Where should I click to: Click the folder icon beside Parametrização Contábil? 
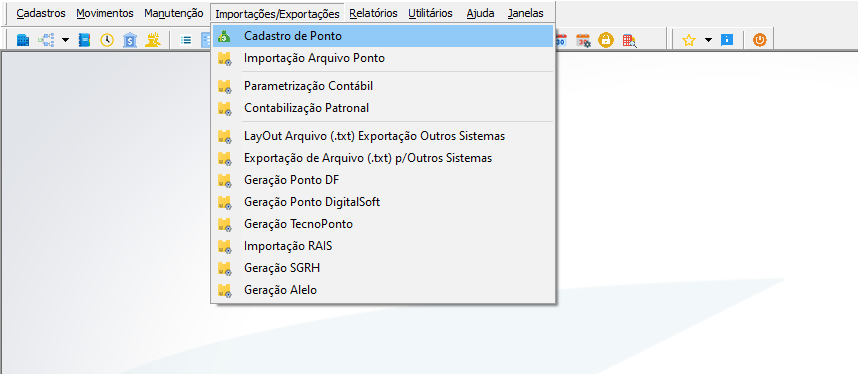coord(224,87)
